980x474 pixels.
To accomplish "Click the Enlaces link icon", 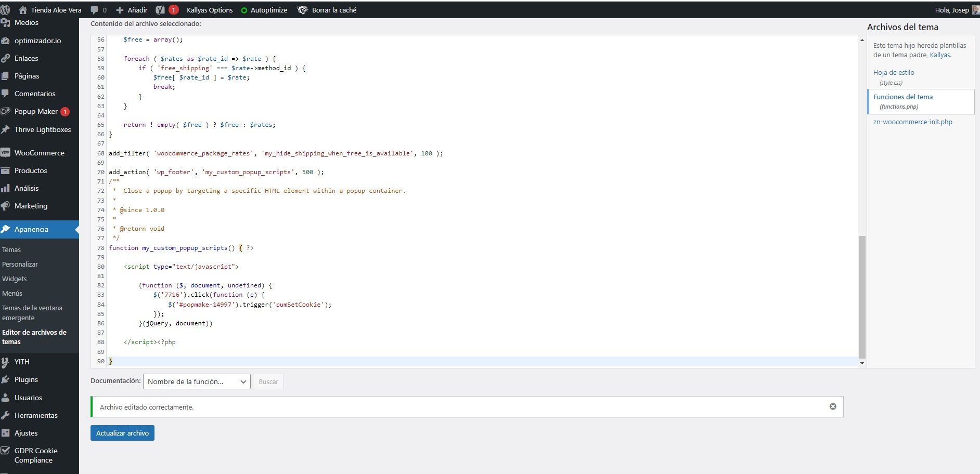I will pos(5,58).
